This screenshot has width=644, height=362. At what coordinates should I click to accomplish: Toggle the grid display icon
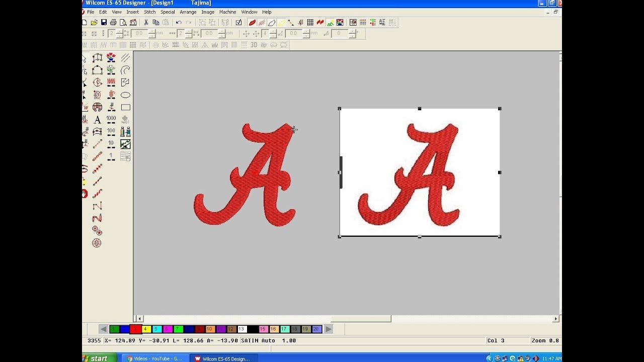coord(310,22)
